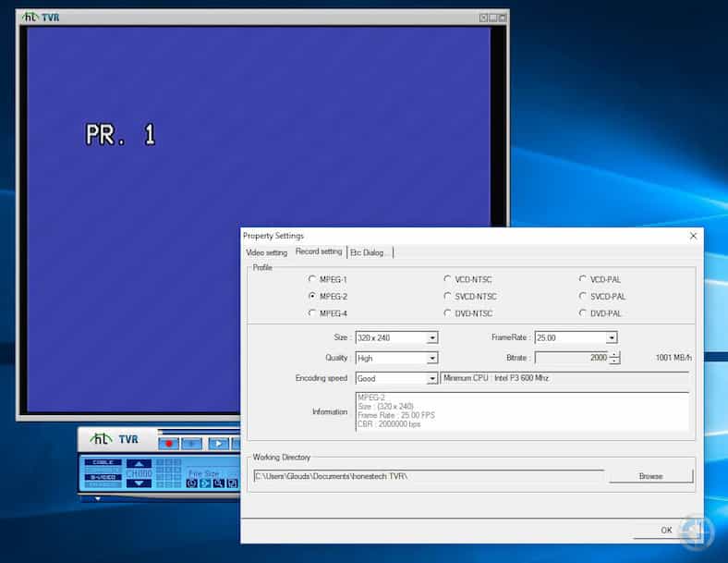The height and width of the screenshot is (563, 728).
Task: Click Browse for working directory
Action: 650,476
